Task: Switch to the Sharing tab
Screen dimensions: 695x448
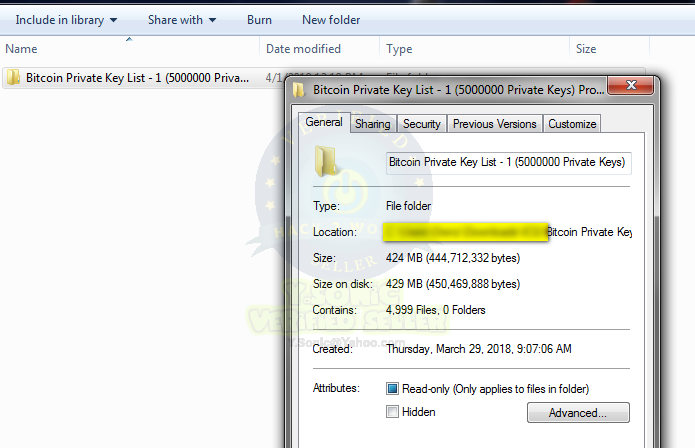Action: coord(373,124)
